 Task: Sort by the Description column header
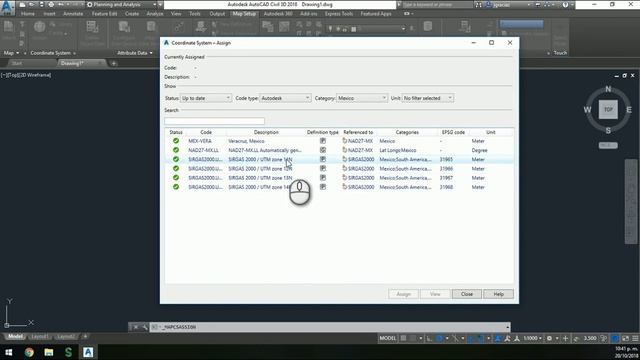pos(266,132)
